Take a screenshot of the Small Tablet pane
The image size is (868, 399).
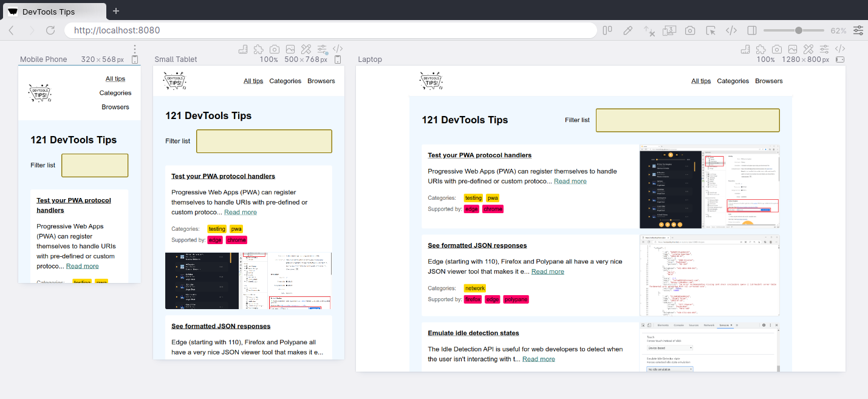[x=274, y=49]
